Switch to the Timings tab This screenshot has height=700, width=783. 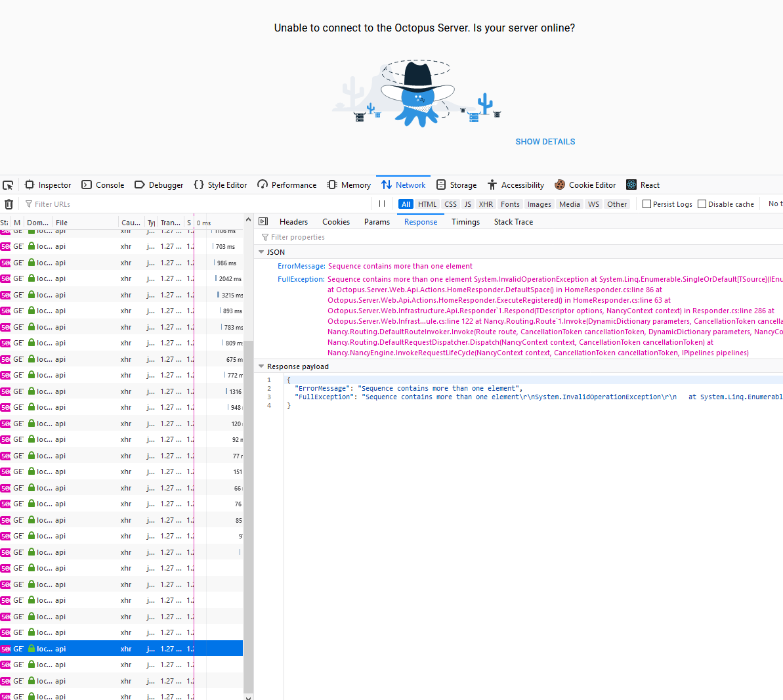coord(465,221)
